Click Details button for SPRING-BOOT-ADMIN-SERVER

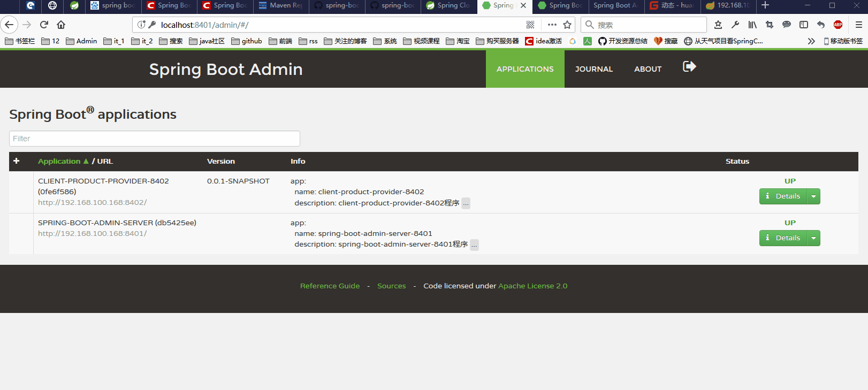pyautogui.click(x=783, y=238)
